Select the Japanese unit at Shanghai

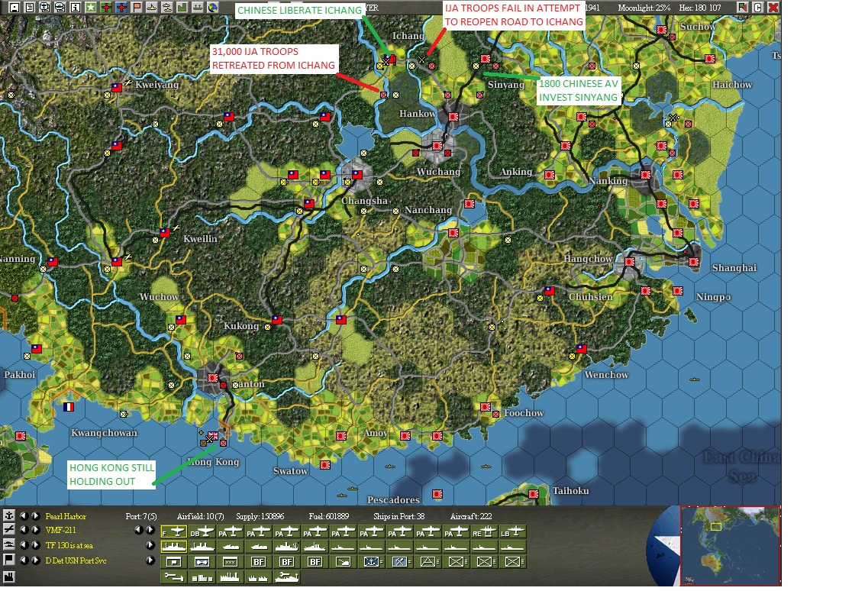pyautogui.click(x=694, y=261)
